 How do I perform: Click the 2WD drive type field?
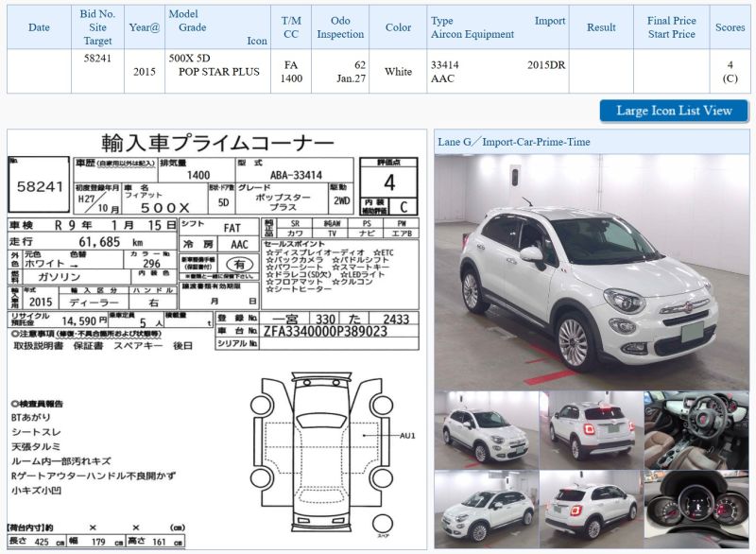[x=341, y=201]
